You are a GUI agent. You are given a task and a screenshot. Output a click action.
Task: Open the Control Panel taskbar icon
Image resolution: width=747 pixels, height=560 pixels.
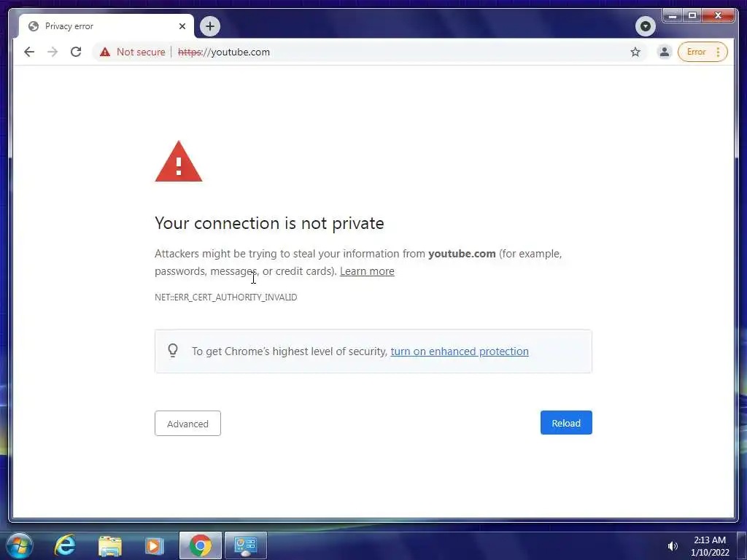[x=245, y=545]
